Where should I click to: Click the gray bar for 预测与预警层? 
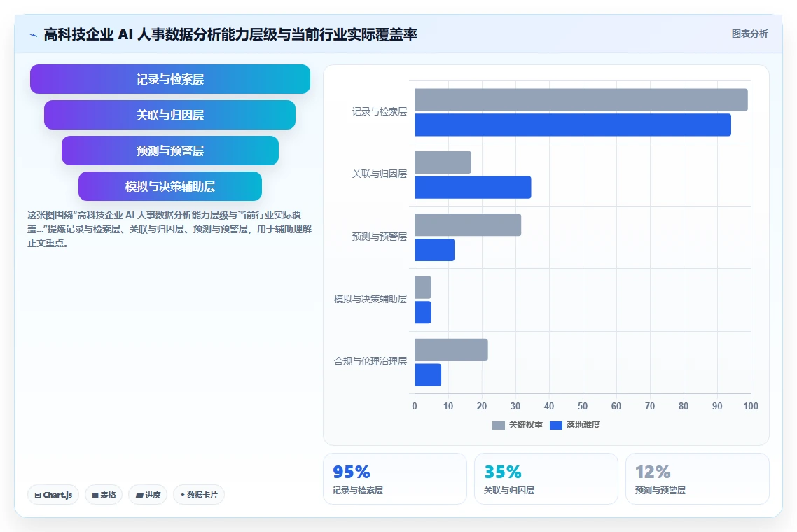click(468, 225)
